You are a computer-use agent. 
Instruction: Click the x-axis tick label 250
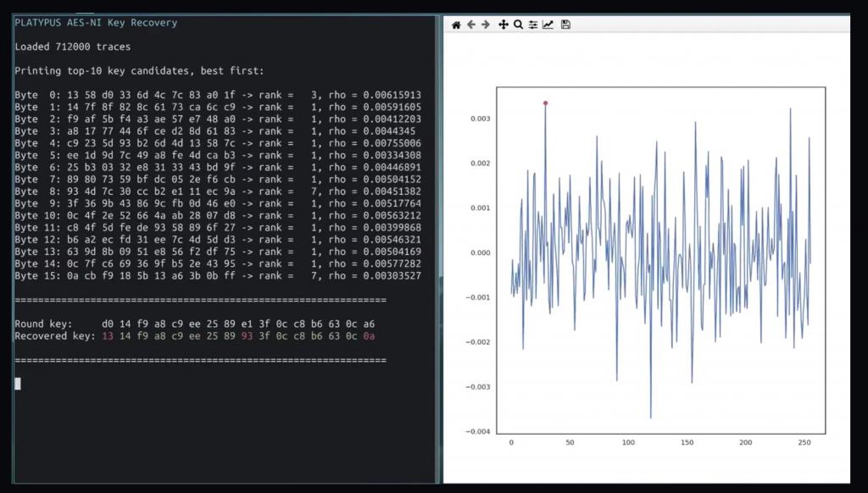804,443
